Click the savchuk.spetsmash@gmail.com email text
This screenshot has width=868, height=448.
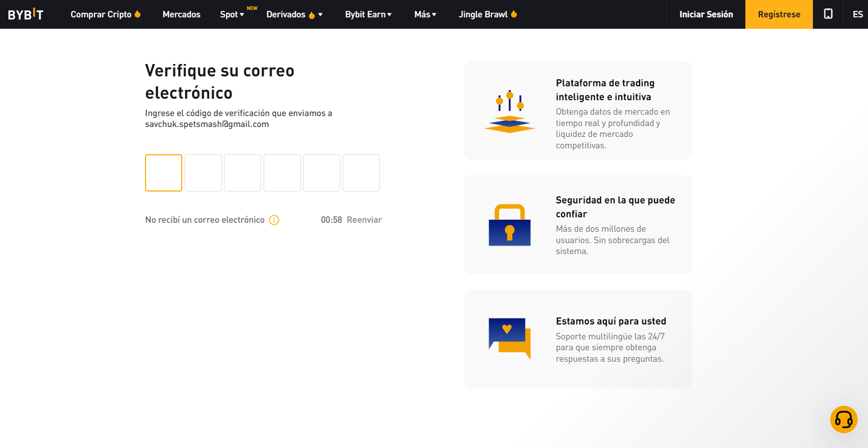(x=207, y=124)
